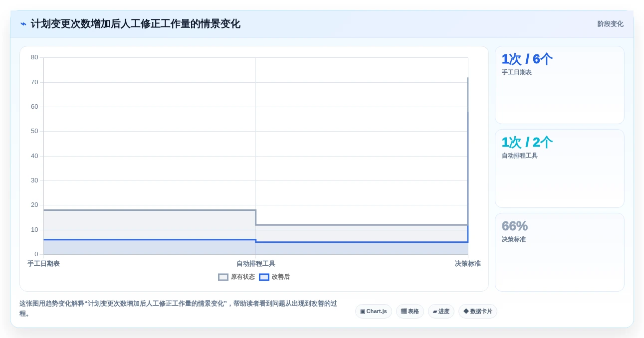Click the 阶段变化 label in header
This screenshot has height=338, width=644.
pyautogui.click(x=610, y=24)
